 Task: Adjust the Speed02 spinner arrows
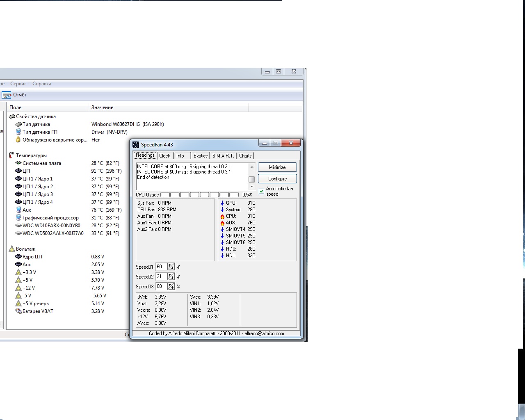click(x=171, y=277)
